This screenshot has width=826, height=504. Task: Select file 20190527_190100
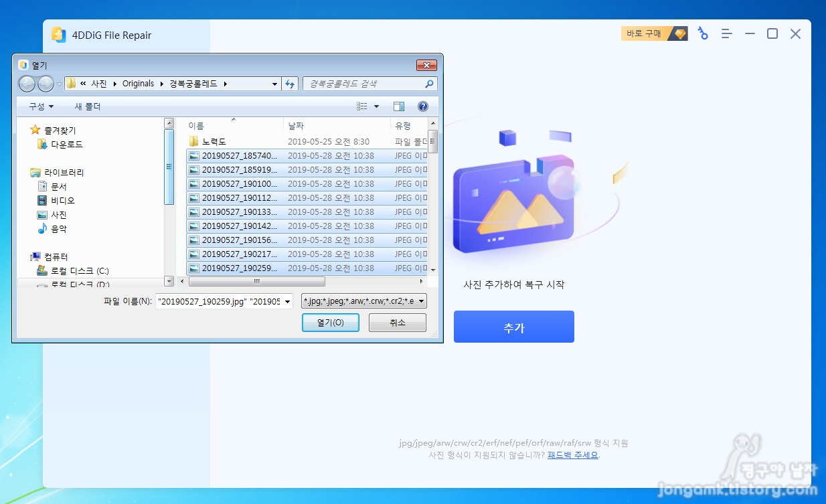coord(307,183)
